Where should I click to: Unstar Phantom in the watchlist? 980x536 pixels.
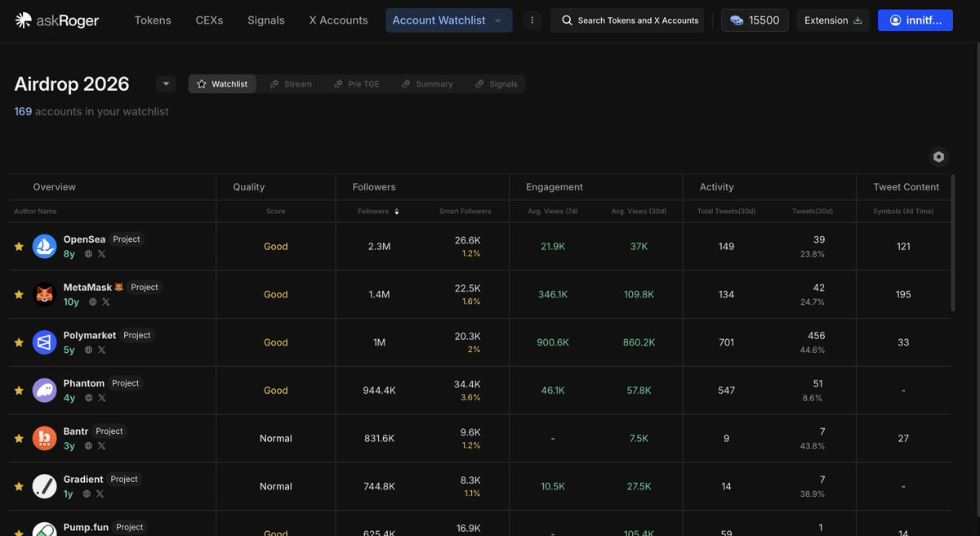pos(19,391)
